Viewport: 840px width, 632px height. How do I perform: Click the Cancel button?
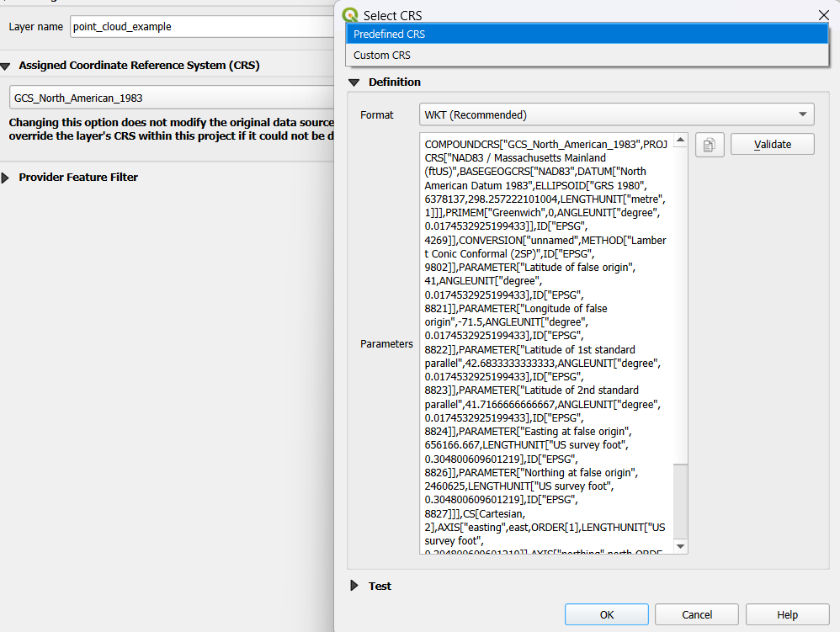click(x=696, y=614)
